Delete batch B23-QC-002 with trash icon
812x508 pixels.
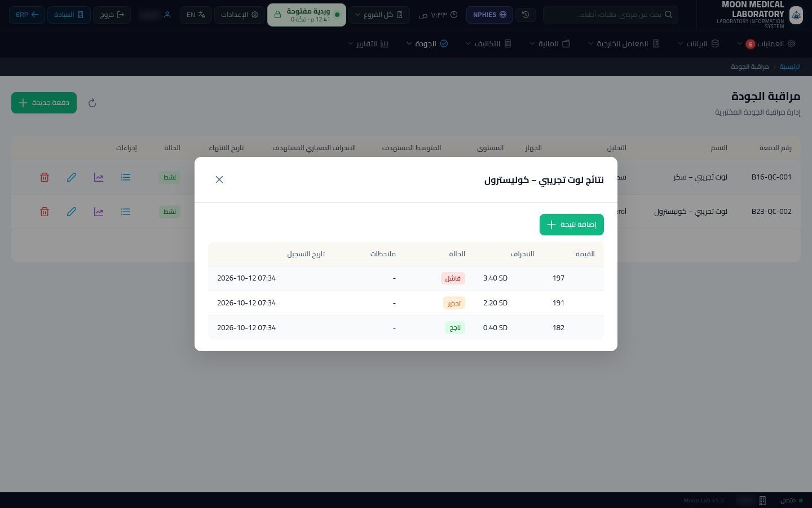[45, 212]
